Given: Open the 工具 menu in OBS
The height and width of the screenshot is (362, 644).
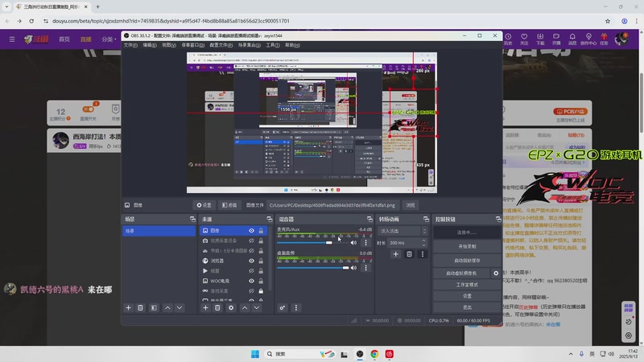Looking at the screenshot, I should (x=273, y=45).
